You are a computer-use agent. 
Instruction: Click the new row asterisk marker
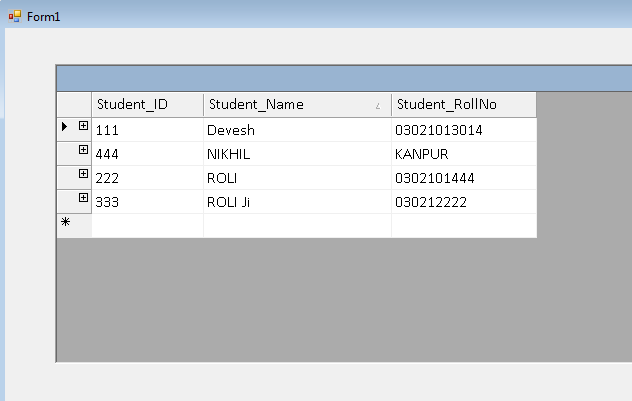pyautogui.click(x=66, y=223)
